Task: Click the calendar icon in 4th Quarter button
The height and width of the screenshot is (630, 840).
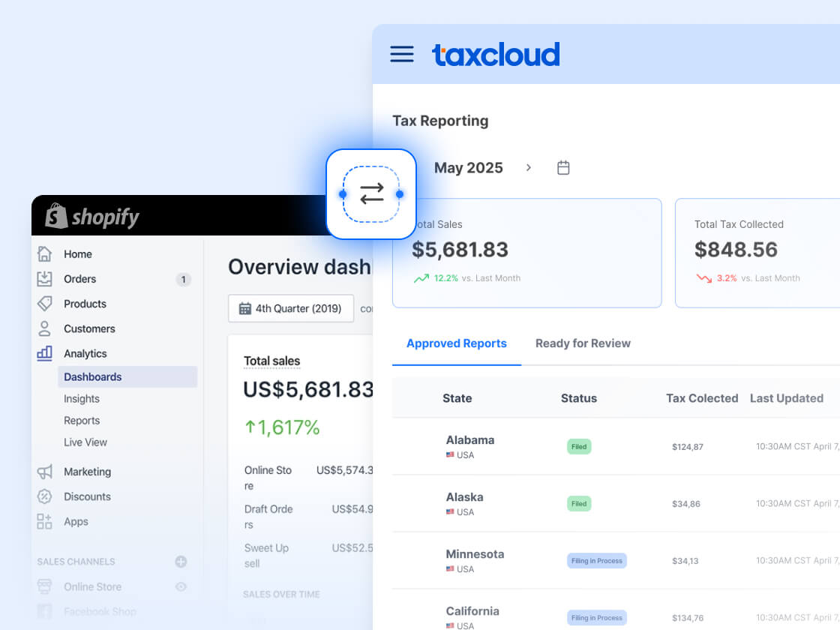Action: pyautogui.click(x=244, y=308)
